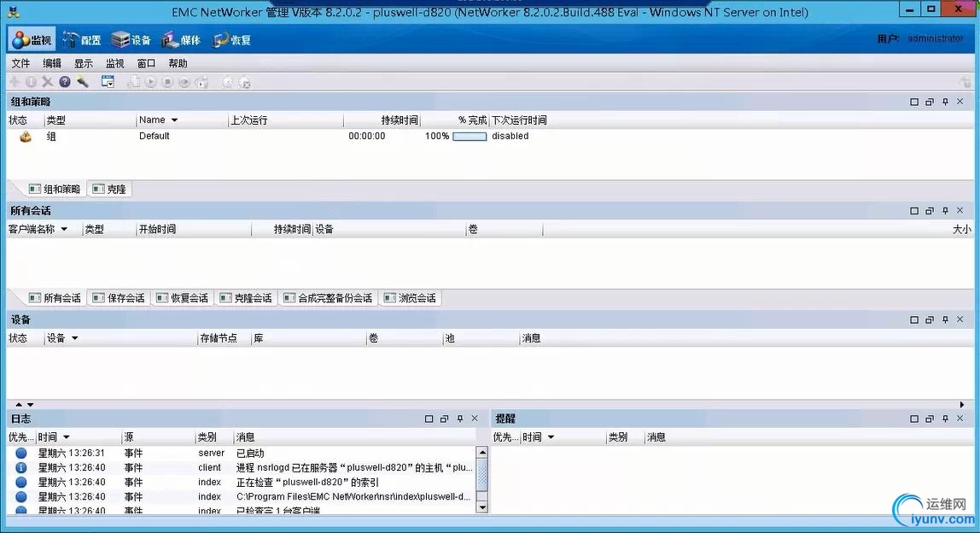Switch to the 组和策略 tab
Viewport: 980px width, 533px height.
coord(55,189)
